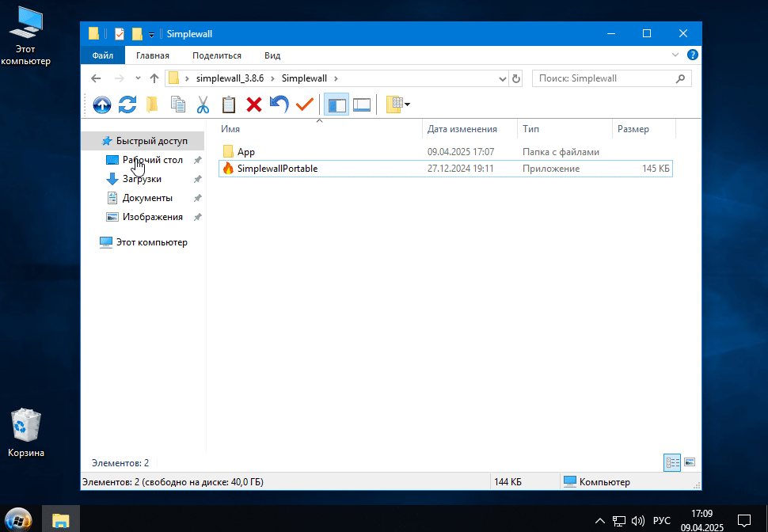This screenshot has width=768, height=532.
Task: Click the blue Up arrow toolbar icon
Action: (x=102, y=104)
